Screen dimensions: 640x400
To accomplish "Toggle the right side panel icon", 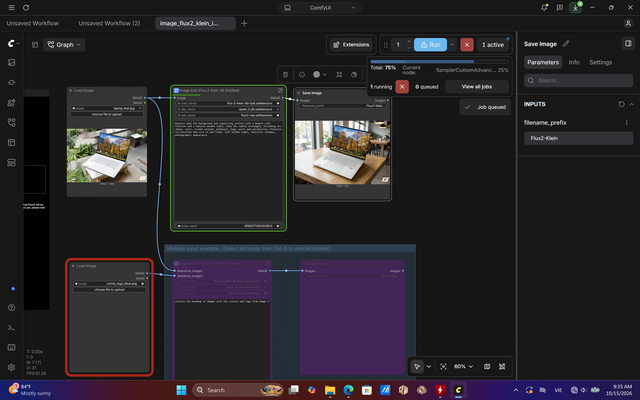I will click(628, 43).
